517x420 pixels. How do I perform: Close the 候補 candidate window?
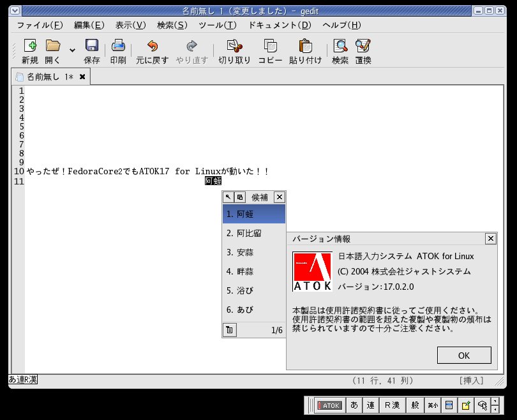280,197
